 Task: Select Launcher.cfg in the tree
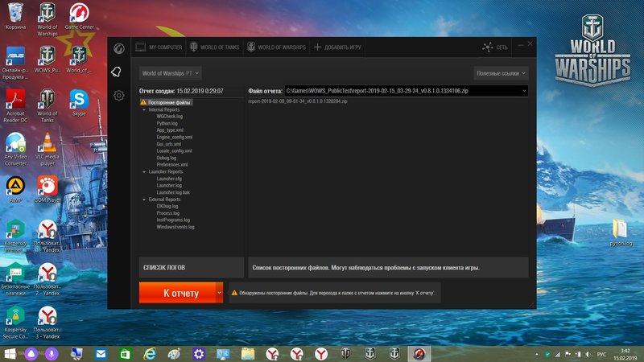[x=169, y=179]
